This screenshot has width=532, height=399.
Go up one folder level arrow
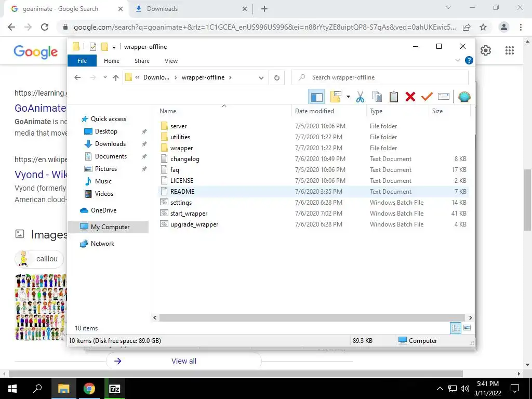(116, 78)
